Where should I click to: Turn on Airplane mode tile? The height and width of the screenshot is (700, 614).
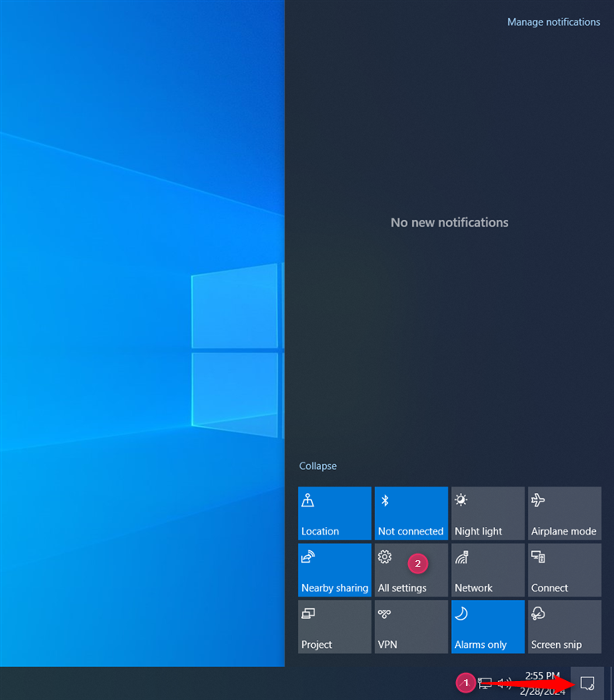[x=564, y=513]
